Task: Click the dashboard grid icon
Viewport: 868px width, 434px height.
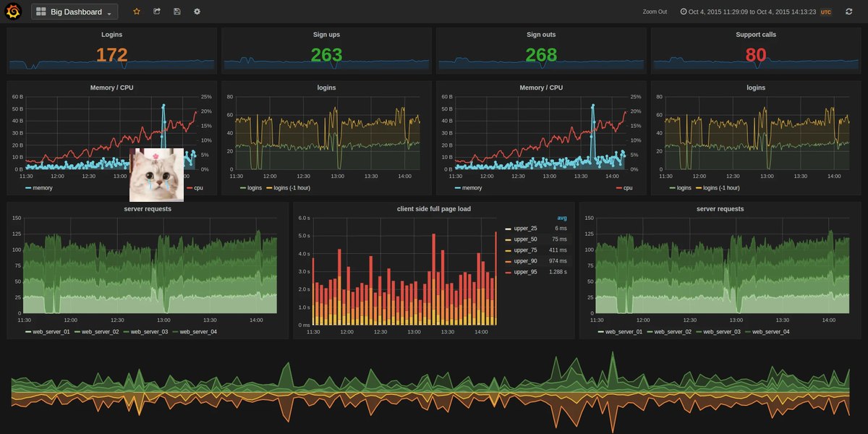Action: pyautogui.click(x=41, y=12)
